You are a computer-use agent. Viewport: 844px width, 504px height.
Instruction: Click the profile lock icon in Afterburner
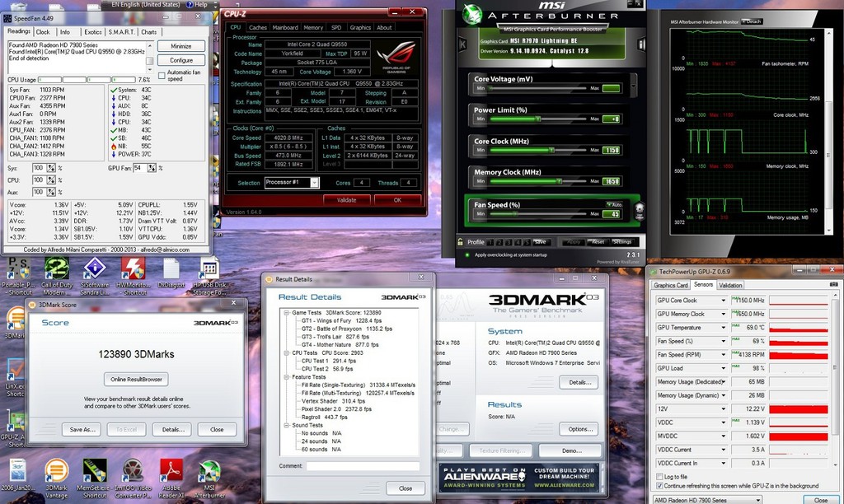pos(460,241)
